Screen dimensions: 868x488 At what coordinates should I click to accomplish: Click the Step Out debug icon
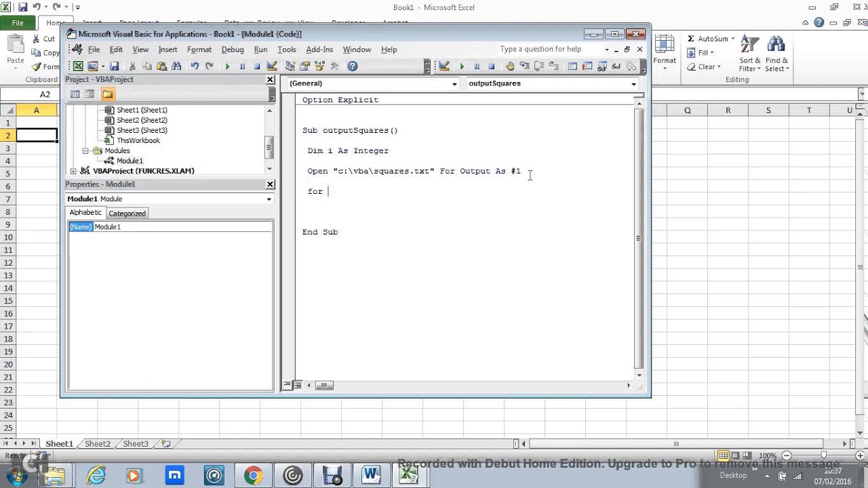(x=554, y=66)
